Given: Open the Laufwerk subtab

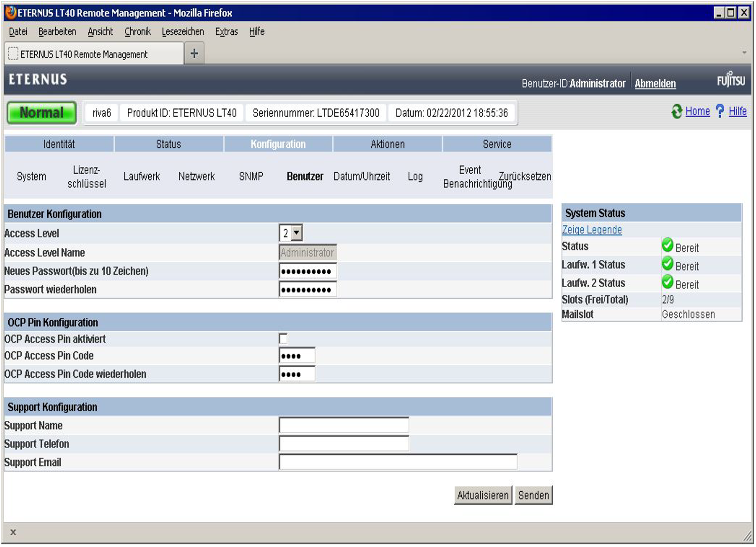Looking at the screenshot, I should pos(141,176).
